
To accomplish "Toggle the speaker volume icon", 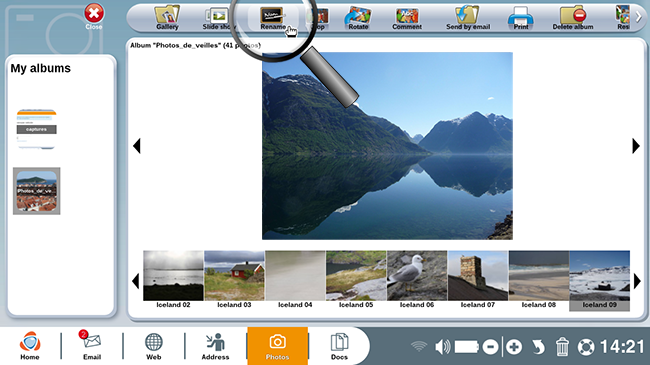I will click(x=442, y=347).
